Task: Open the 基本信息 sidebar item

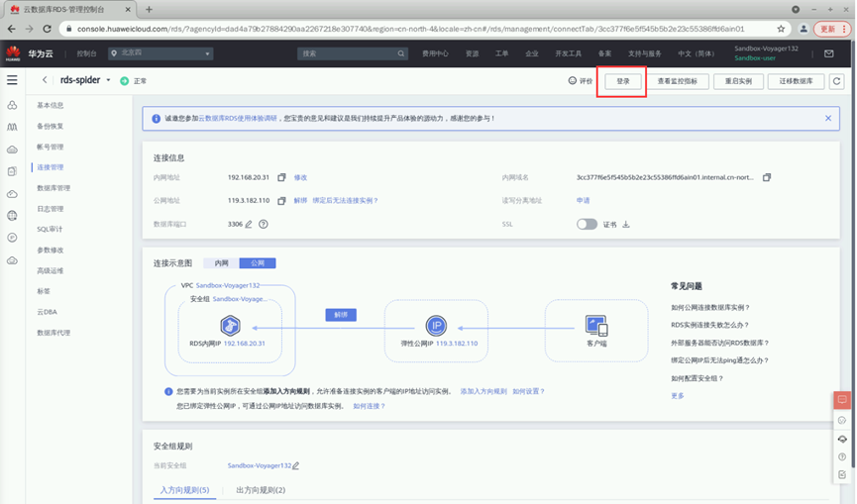Action: (51, 105)
